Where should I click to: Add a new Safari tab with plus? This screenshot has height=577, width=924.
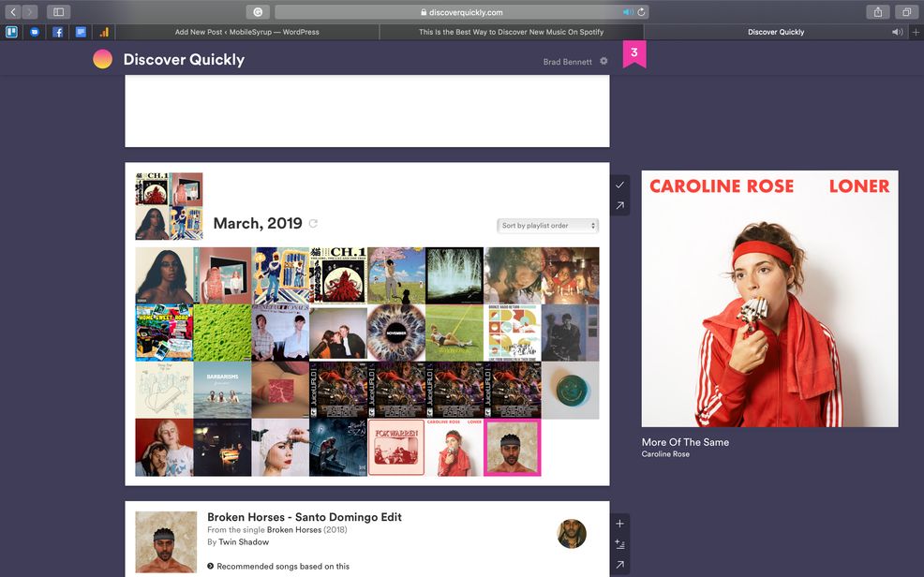pos(916,32)
